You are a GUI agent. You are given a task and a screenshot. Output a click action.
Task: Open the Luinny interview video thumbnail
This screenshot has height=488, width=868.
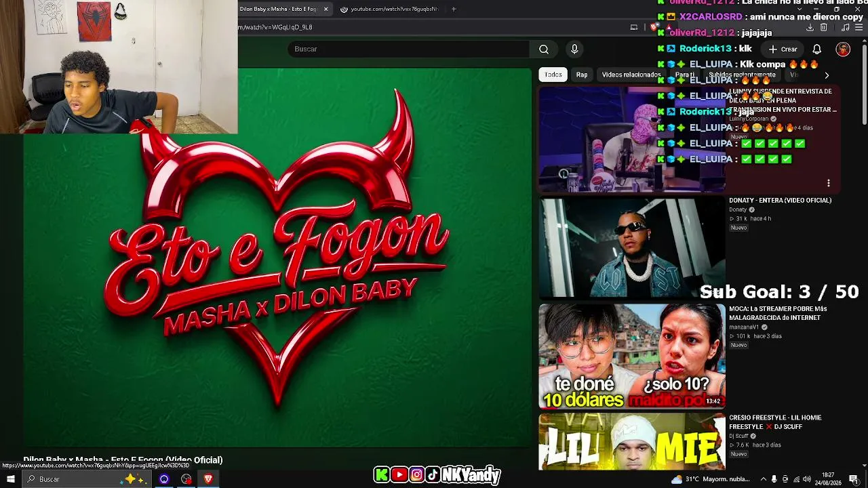[632, 140]
